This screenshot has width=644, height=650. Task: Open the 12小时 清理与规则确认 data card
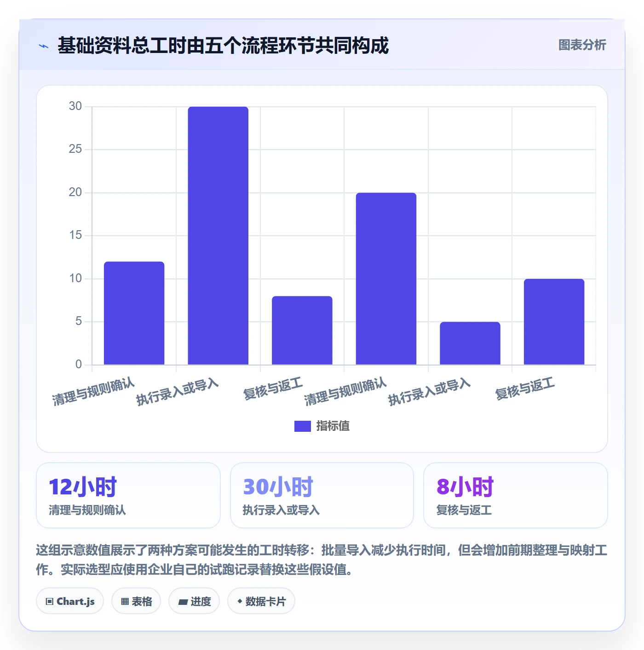click(x=128, y=495)
